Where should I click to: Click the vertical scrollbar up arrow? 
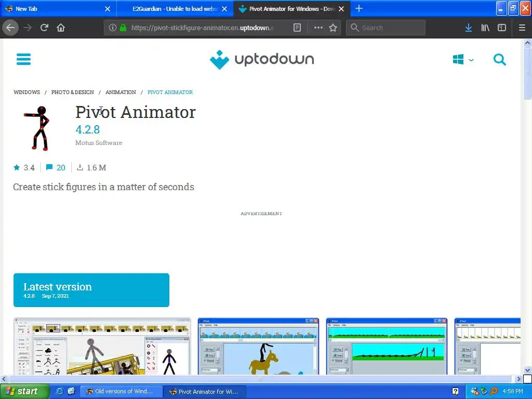point(527,43)
